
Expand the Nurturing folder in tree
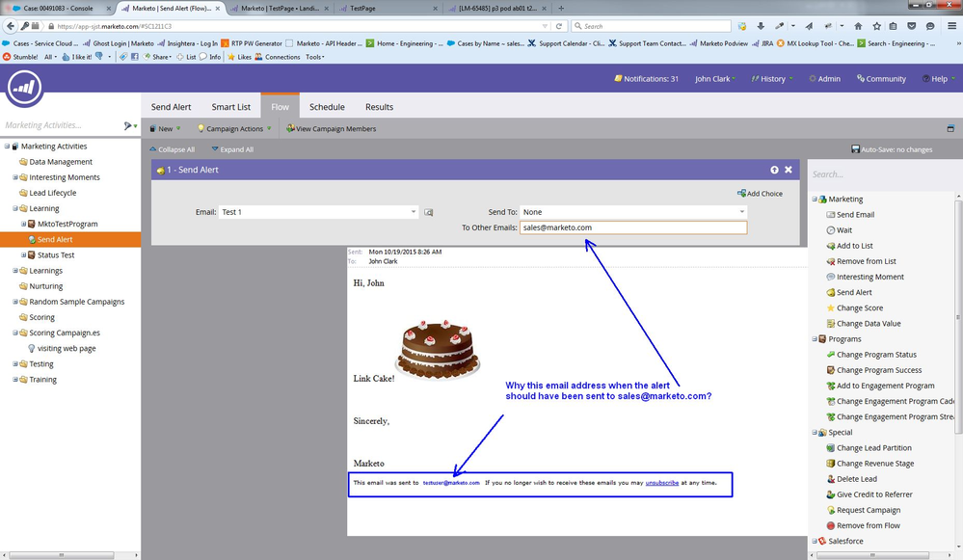coord(45,286)
